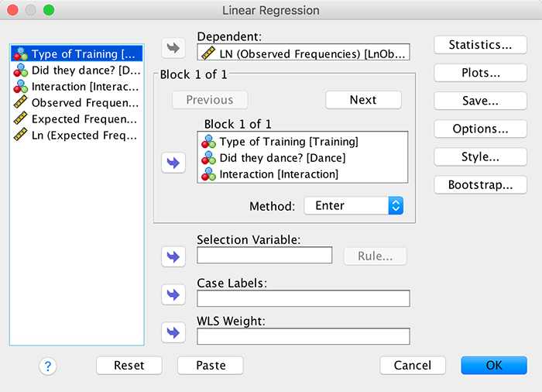Screen dimensions: 542x392
Task: Select Interaction [Interaction] in Block 1 list
Action: click(x=279, y=174)
